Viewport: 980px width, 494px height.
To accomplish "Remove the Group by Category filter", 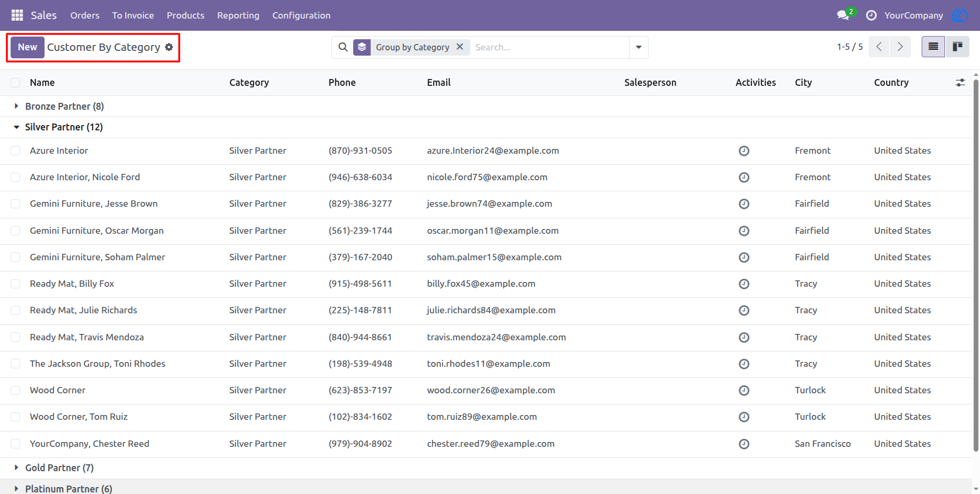I will (460, 47).
